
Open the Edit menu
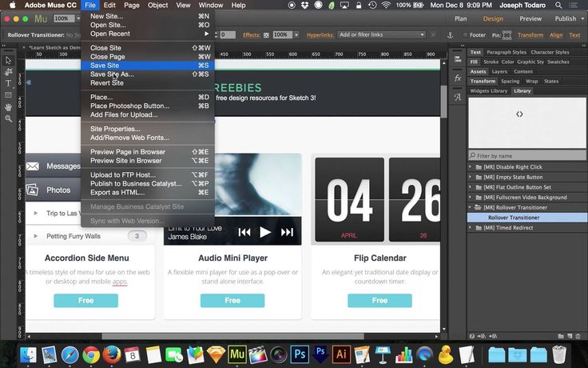click(109, 6)
